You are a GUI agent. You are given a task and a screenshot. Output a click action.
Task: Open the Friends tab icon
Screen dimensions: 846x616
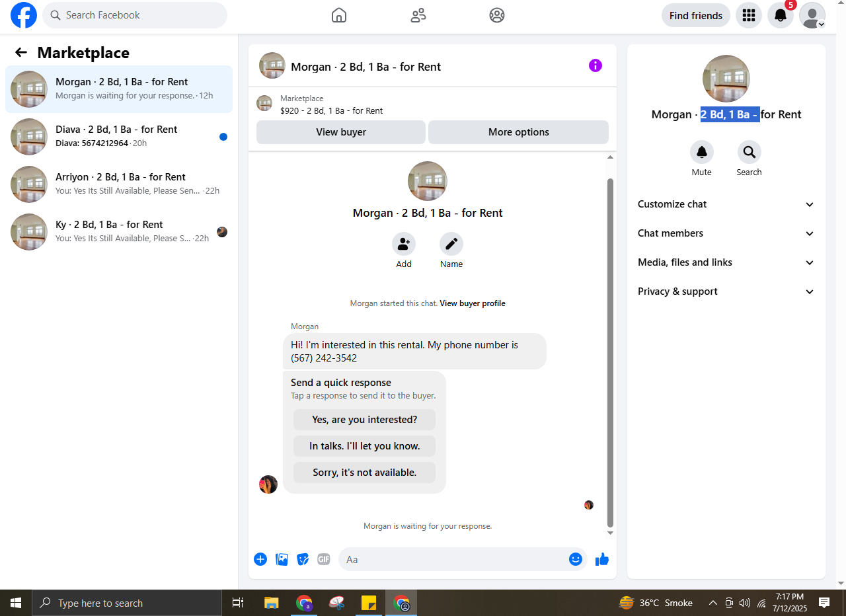pyautogui.click(x=418, y=15)
